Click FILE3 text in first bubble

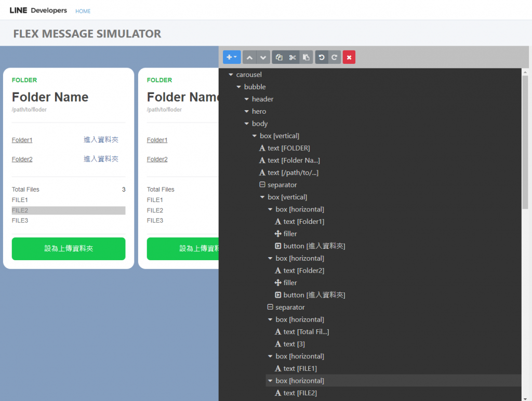click(20, 221)
